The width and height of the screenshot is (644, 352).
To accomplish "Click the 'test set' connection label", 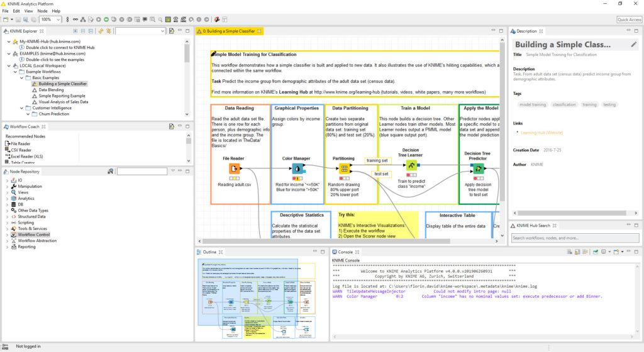I will point(381,174).
